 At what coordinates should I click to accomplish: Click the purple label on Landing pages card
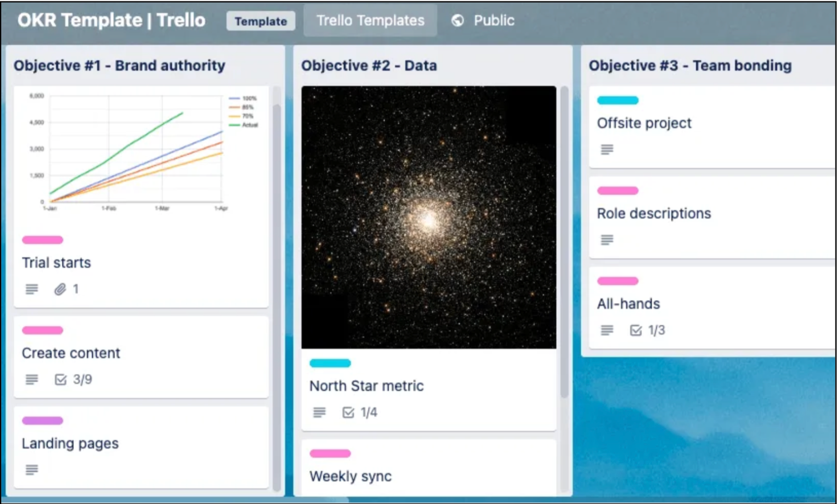click(42, 420)
